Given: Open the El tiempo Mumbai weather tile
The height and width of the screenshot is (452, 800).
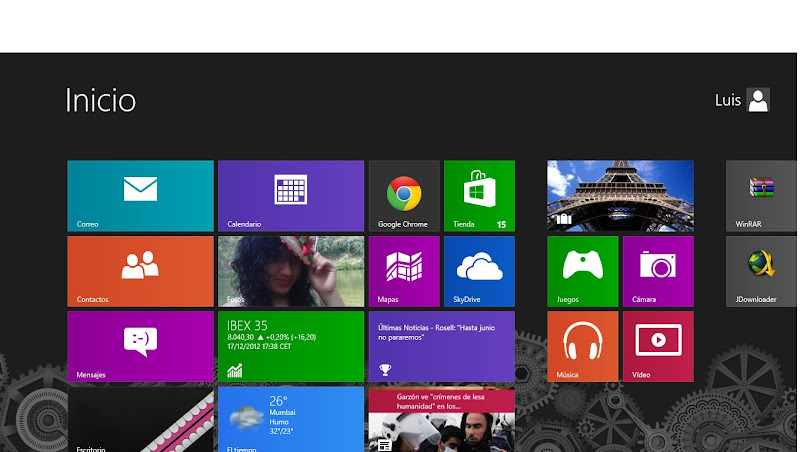Looking at the screenshot, I should pos(291,419).
